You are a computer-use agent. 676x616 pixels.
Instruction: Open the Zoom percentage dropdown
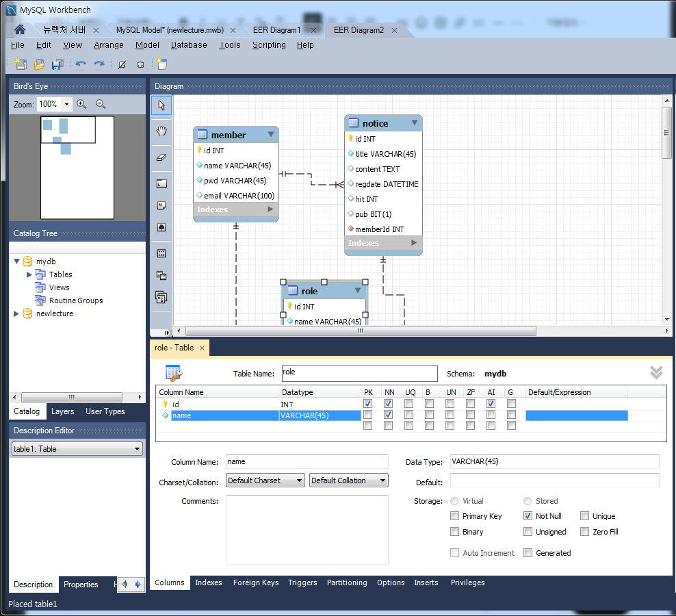[x=66, y=104]
